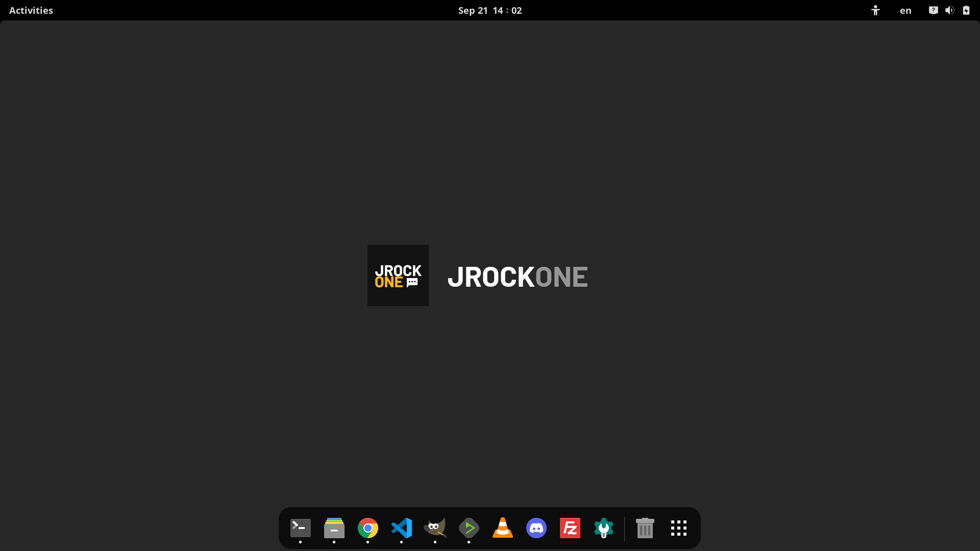Launch the Files manager in the dock
This screenshot has height=551, width=980.
tap(334, 528)
